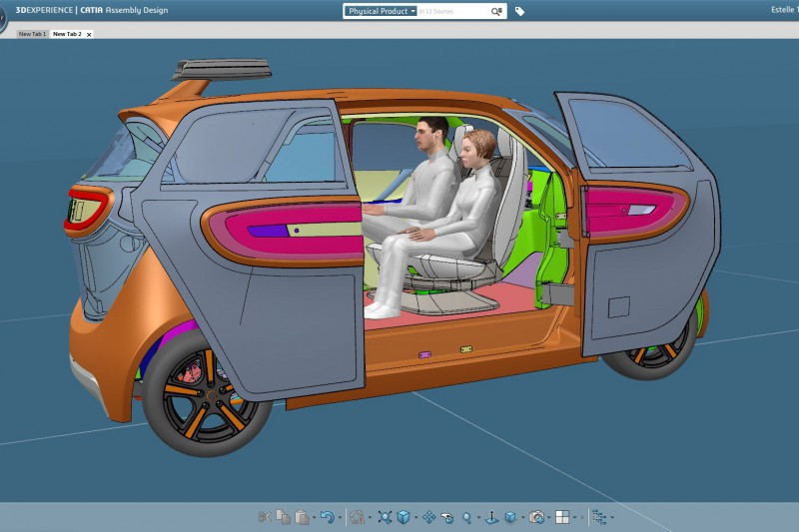Close New Tab 2
This screenshot has height=532, width=799.
tap(89, 35)
